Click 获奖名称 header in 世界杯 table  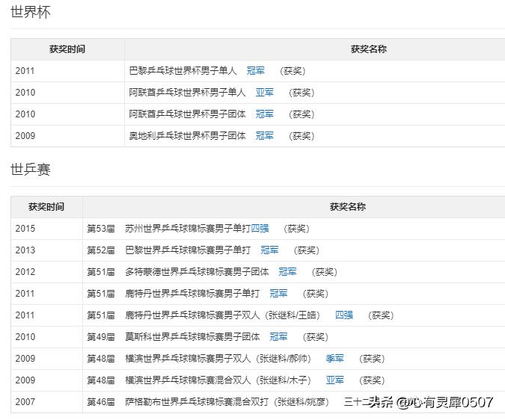click(x=369, y=49)
